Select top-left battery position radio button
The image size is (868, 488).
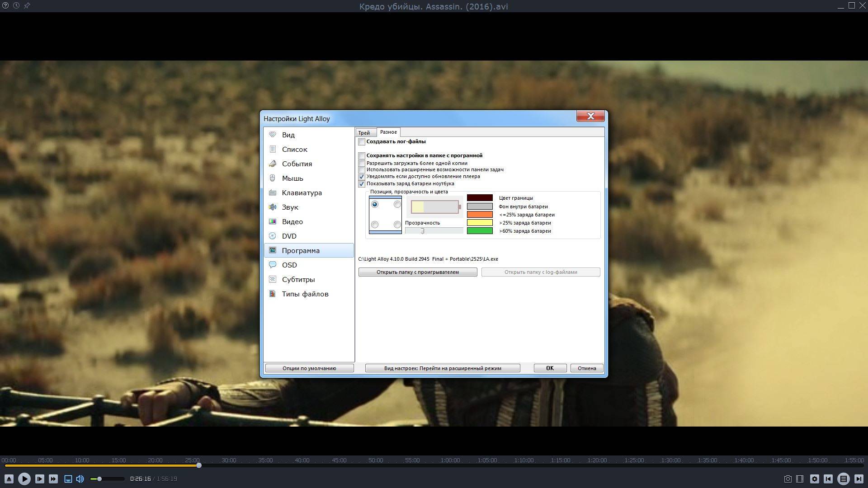(375, 204)
